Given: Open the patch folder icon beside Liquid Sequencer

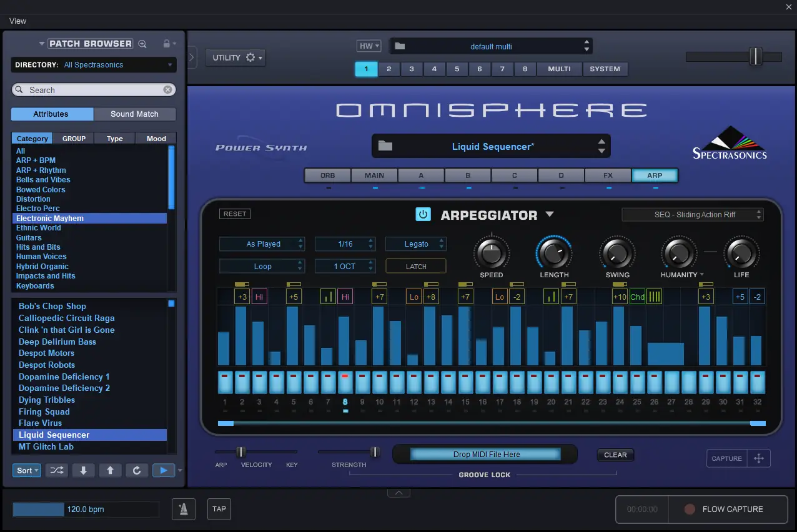Looking at the screenshot, I should click(385, 146).
